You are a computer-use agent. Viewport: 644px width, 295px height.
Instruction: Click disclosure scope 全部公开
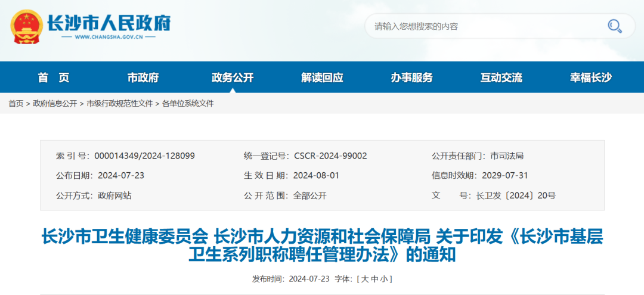tap(309, 195)
